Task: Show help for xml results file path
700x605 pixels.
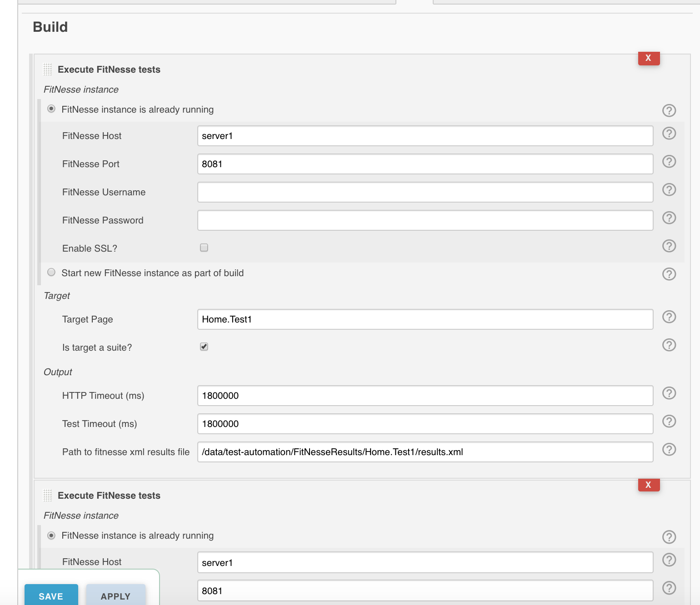Action: coord(669,449)
